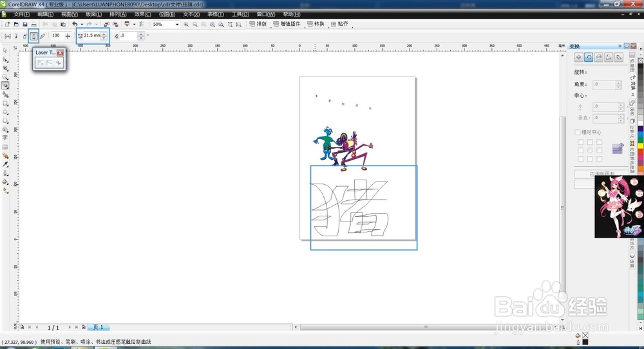Viewport: 644px width, 349px height.
Task: Select the Crop tool in toolbox
Action: (x=5, y=68)
